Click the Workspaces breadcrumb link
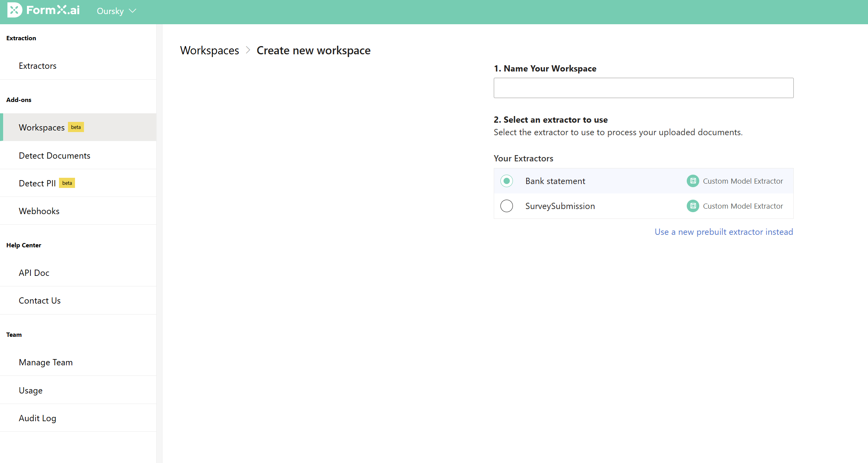 tap(209, 50)
